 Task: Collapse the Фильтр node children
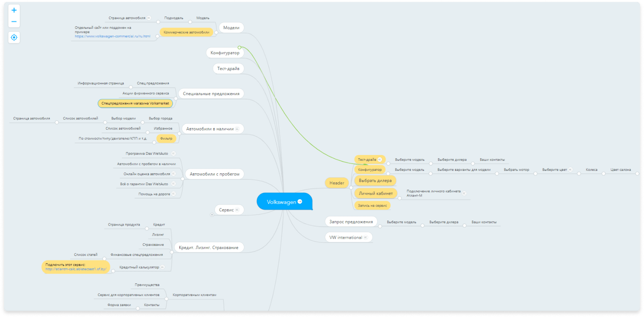coord(154,143)
